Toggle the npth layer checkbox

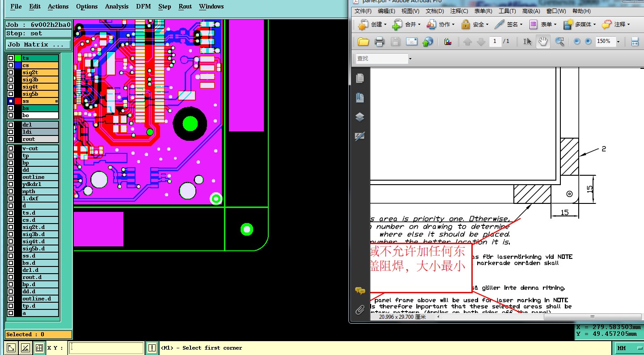11,191
